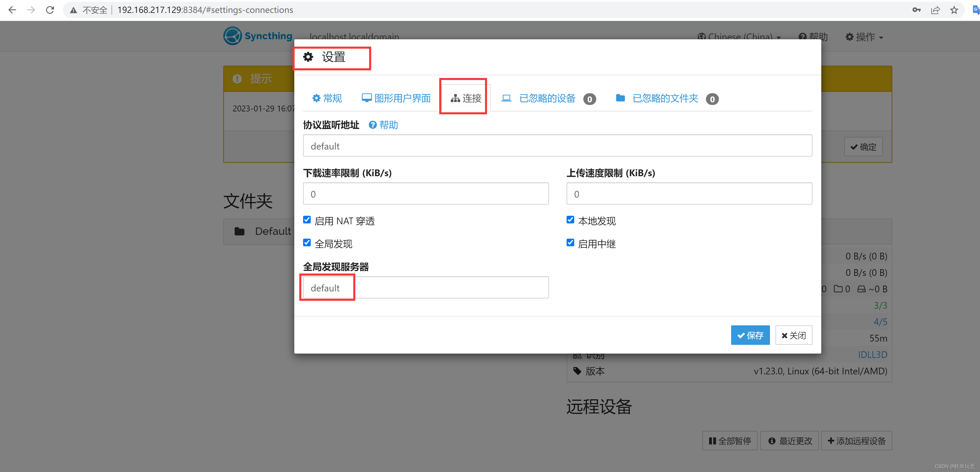Uncheck 启用 NAT 穿透 checkbox

[307, 220]
